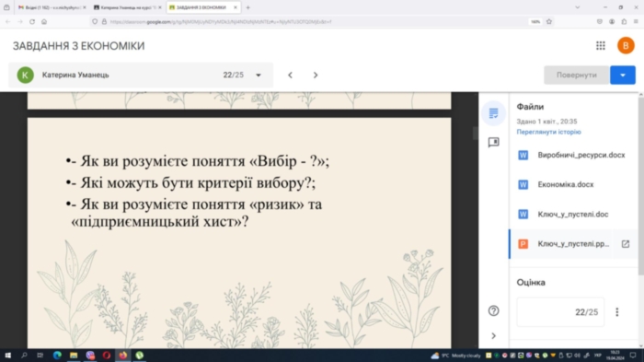644x362 pixels.
Task: Click Переглянути історію link
Action: 548,132
